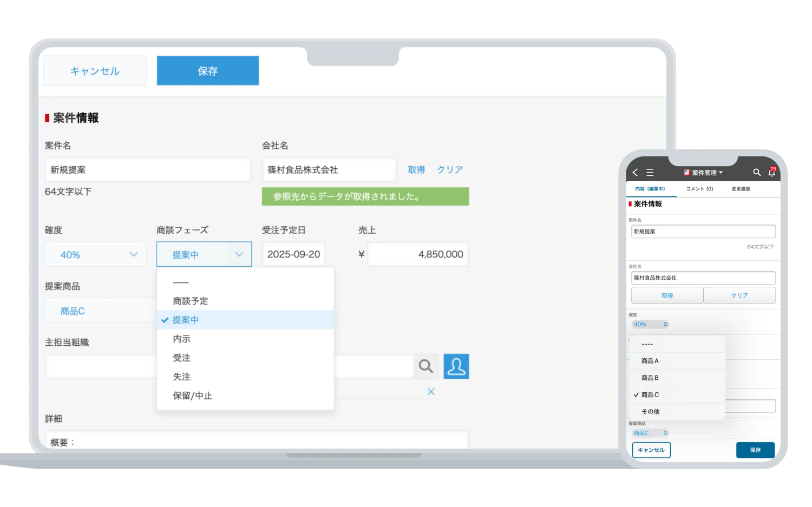This screenshot has width=812, height=507.
Task: Click inside the 受注予定日 date field
Action: coord(293,254)
